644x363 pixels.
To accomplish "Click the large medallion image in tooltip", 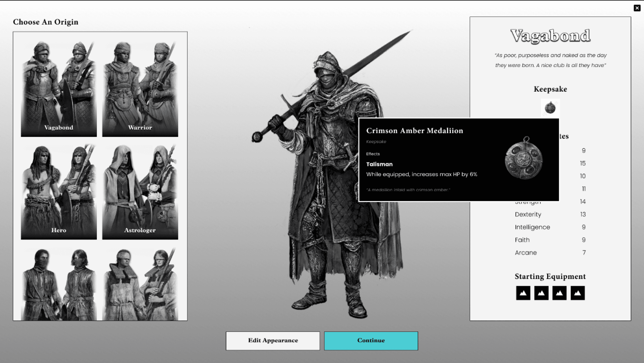I will pos(524,159).
